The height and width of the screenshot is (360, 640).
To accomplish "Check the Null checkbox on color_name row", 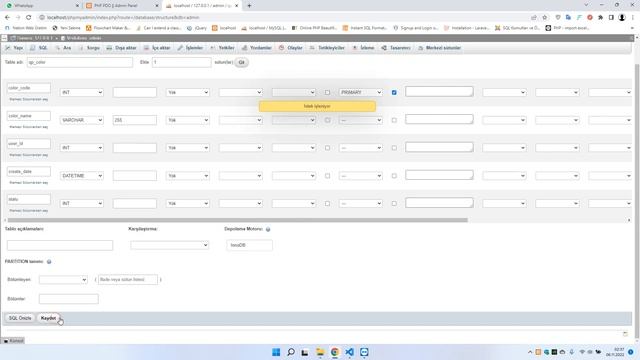I will 327,120.
